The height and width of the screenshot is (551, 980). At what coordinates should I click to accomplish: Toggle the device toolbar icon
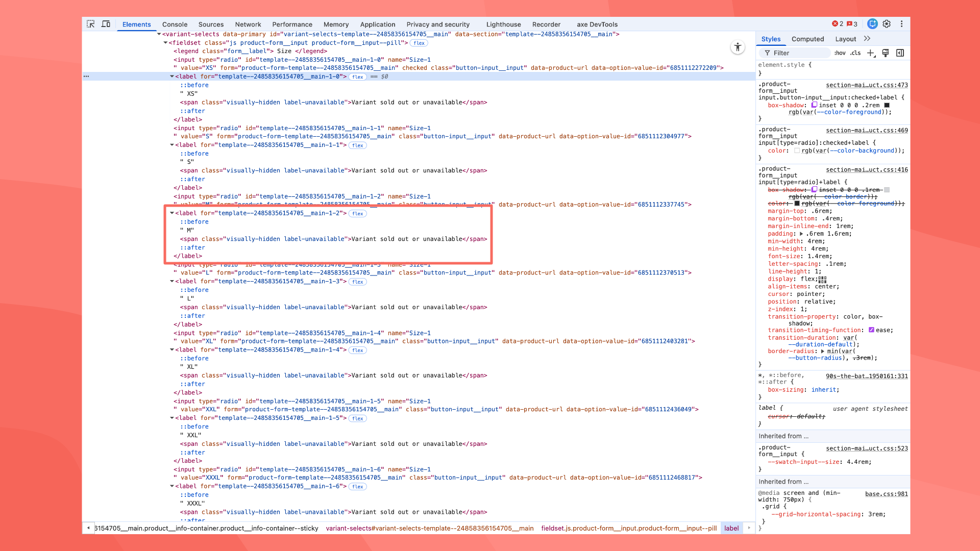106,24
